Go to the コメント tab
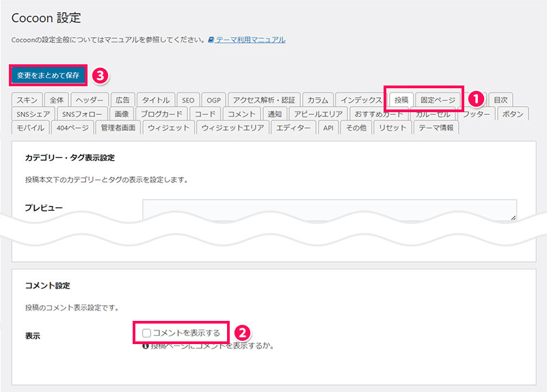Image resolution: width=547 pixels, height=392 pixels. tap(241, 114)
